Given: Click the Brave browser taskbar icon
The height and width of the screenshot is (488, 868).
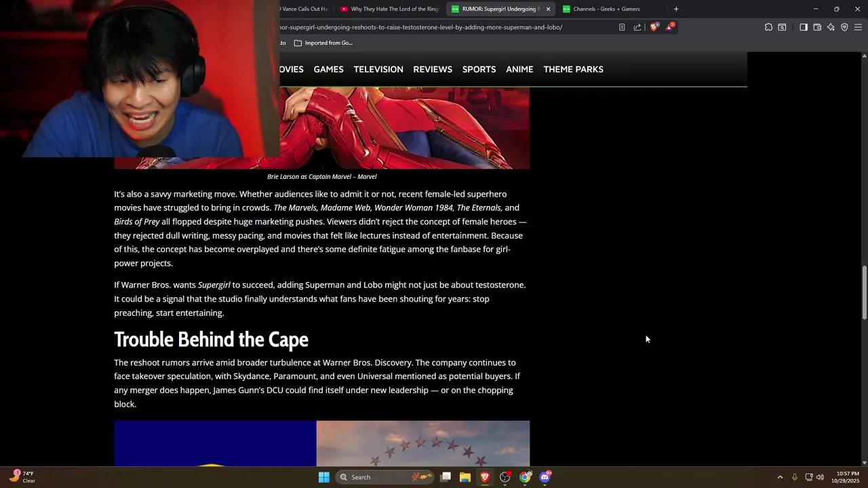Looking at the screenshot, I should tap(485, 477).
